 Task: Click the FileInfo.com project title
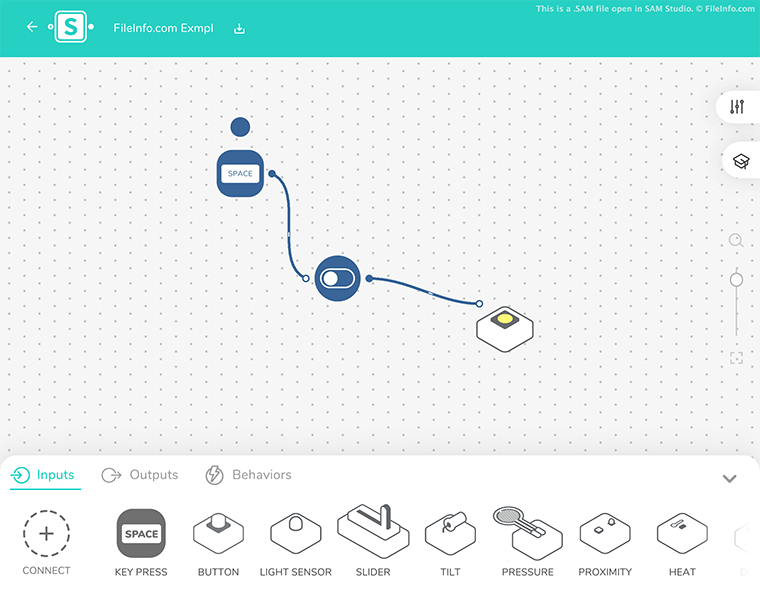click(x=163, y=28)
